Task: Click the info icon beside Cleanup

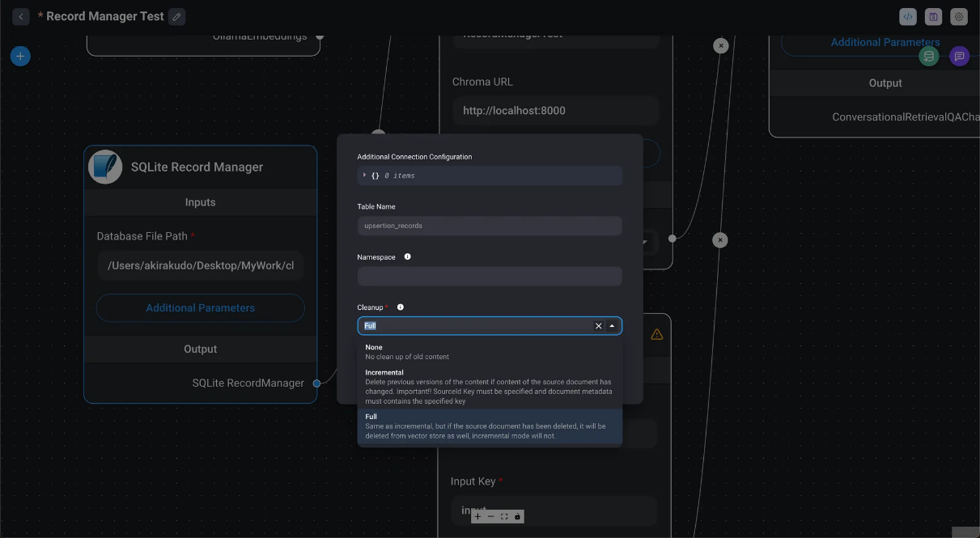Action: [x=401, y=307]
